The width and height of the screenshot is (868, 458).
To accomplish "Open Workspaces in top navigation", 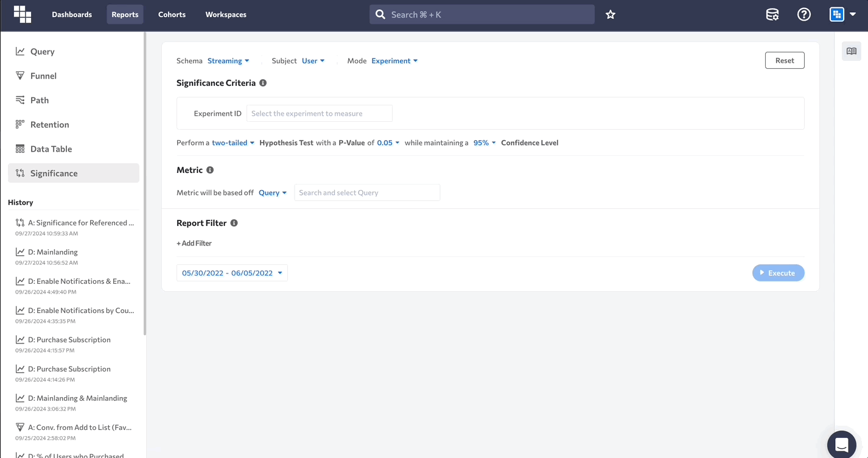I will (x=226, y=15).
